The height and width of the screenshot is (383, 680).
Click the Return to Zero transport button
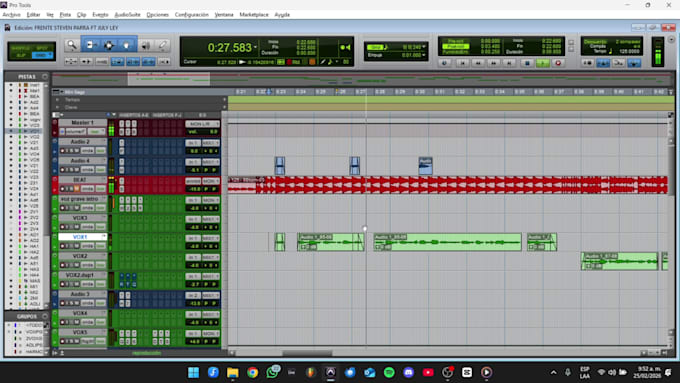click(463, 63)
